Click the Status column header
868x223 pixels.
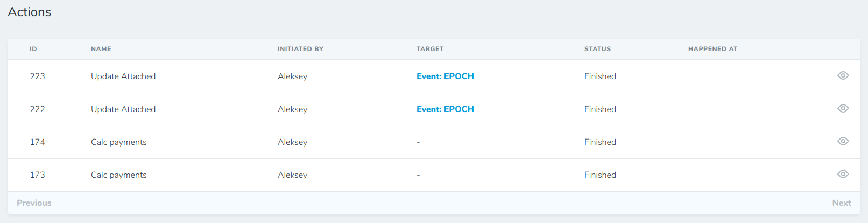597,49
